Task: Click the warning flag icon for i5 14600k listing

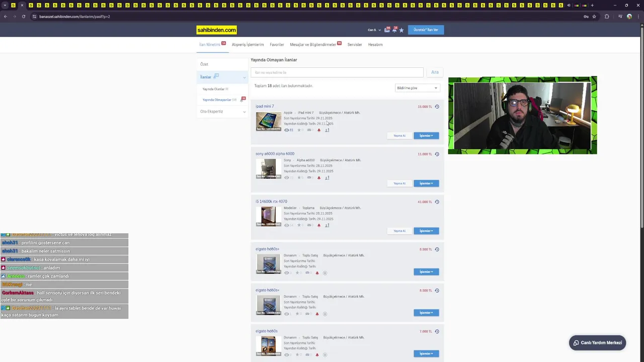Action: pos(327,225)
